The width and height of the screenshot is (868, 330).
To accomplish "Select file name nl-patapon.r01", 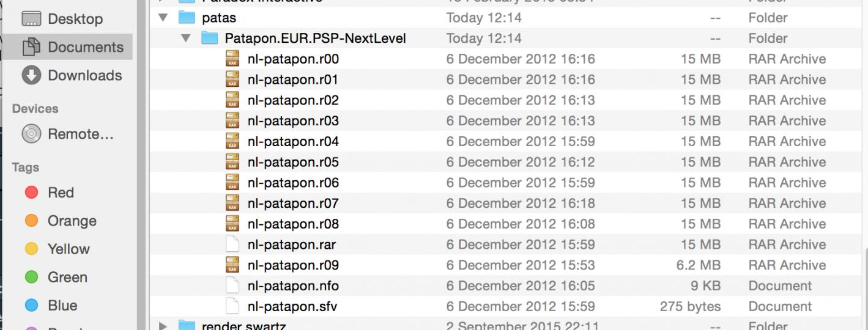I will [x=292, y=79].
